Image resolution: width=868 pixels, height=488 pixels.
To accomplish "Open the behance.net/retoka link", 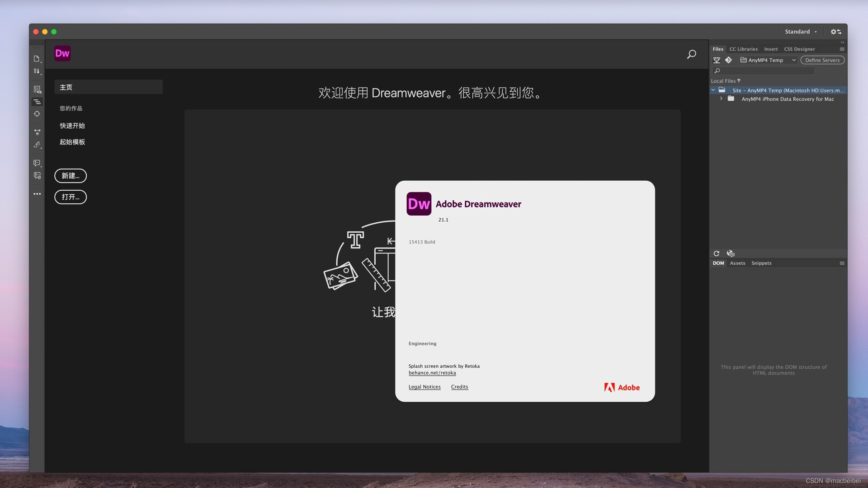I will (432, 373).
